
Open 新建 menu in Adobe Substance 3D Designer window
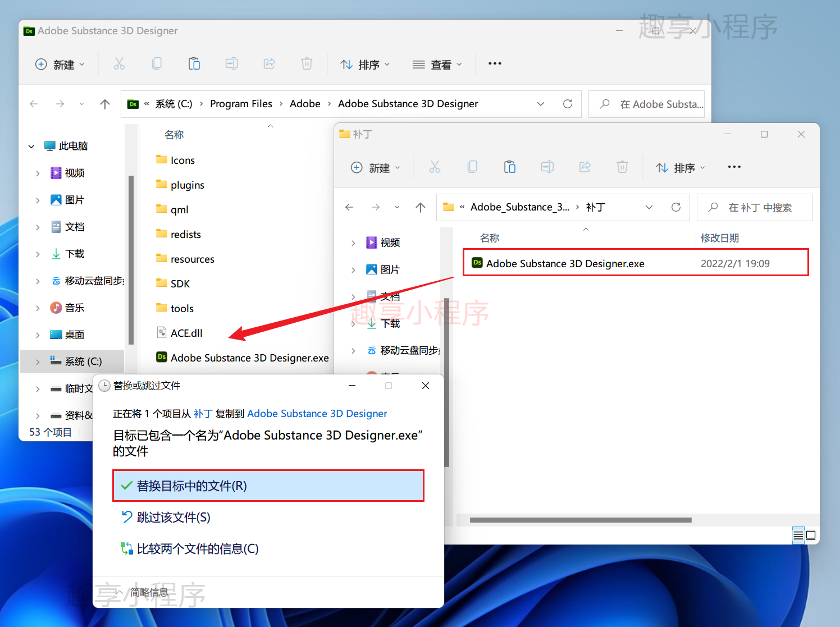point(60,65)
